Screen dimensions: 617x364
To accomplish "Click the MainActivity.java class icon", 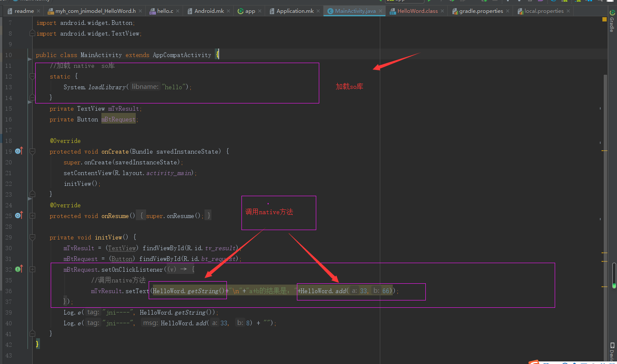I will [330, 11].
